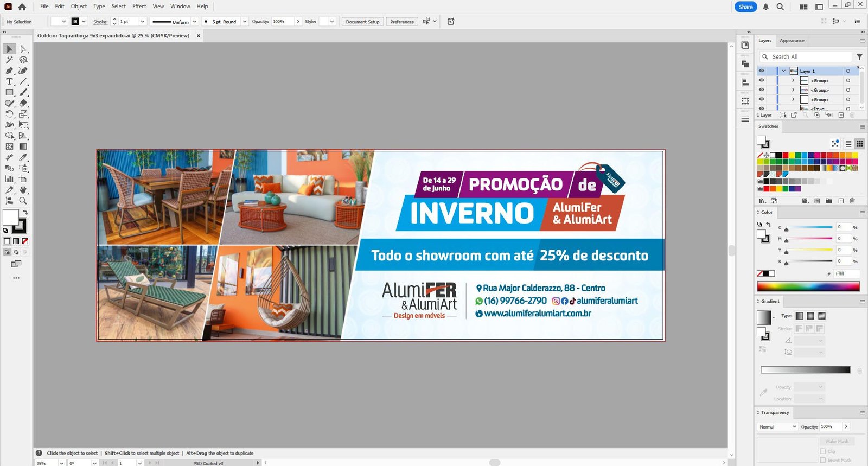The height and width of the screenshot is (466, 868).
Task: Toggle the Invert Mask checkbox
Action: (x=824, y=460)
